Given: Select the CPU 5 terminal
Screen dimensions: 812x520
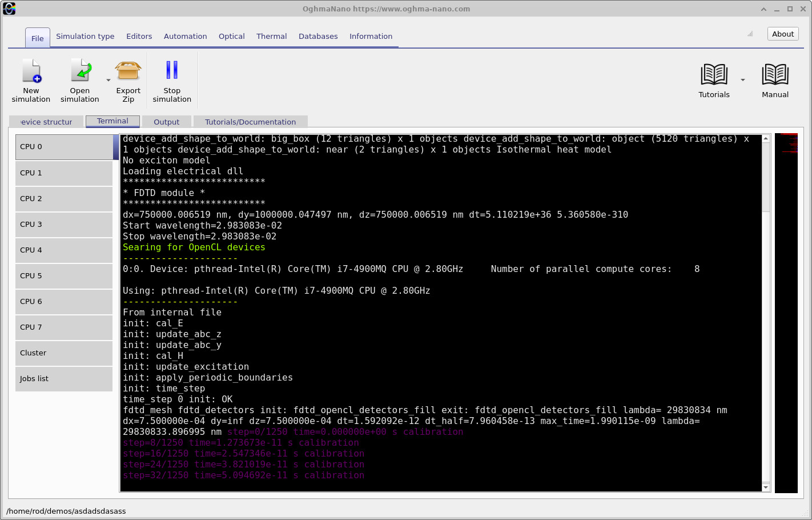Looking at the screenshot, I should 64,275.
